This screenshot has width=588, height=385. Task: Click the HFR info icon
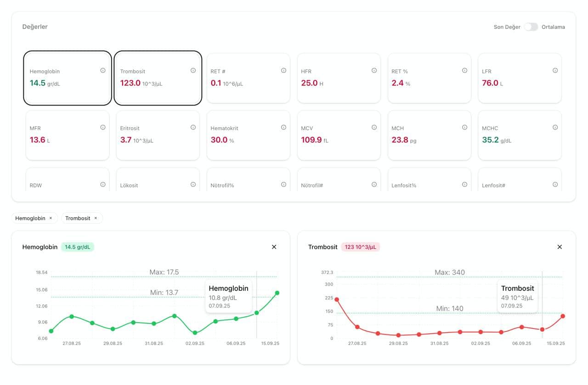point(374,70)
